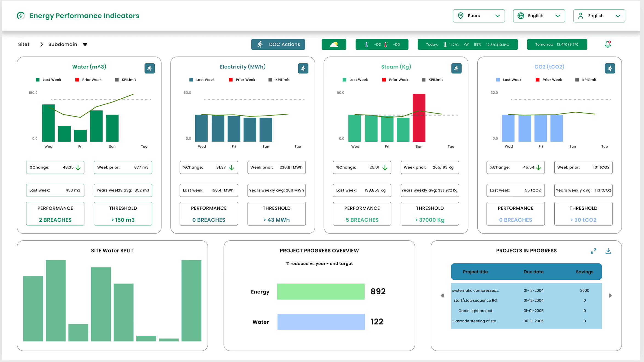Image resolution: width=644 pixels, height=362 pixels.
Task: Click the Water card running-man action icon
Action: click(x=149, y=69)
